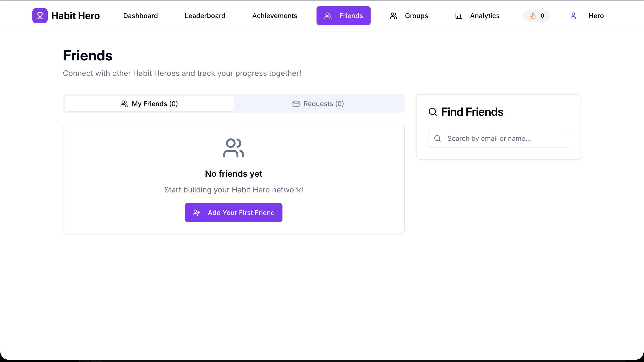
Task: Click the Habit Hero brand name link
Action: (x=75, y=16)
